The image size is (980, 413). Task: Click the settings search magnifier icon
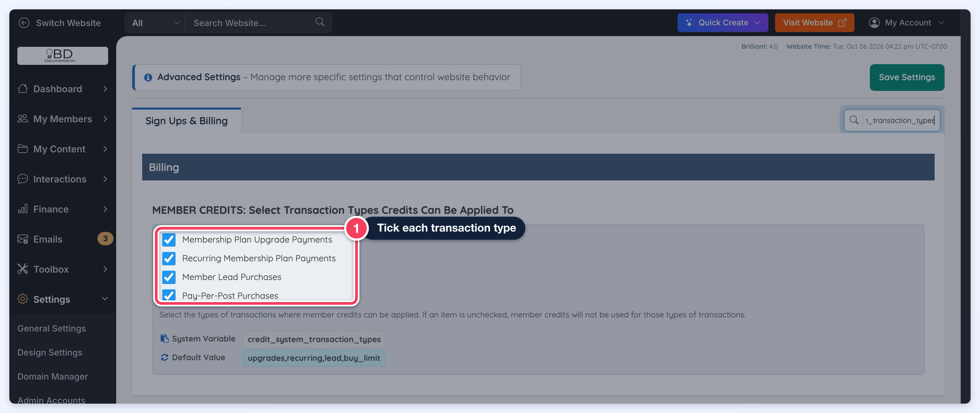click(854, 120)
